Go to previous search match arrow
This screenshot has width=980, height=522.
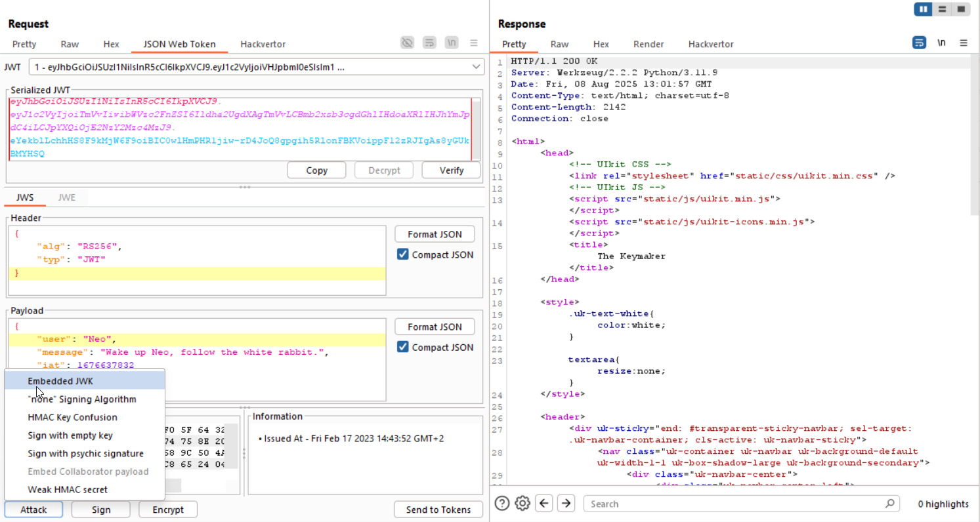(x=544, y=504)
